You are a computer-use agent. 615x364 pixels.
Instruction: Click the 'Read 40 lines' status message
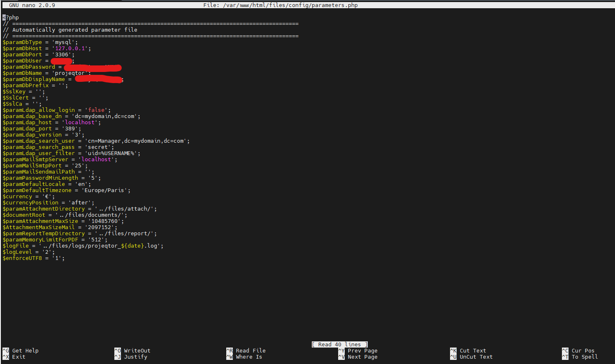coord(339,345)
